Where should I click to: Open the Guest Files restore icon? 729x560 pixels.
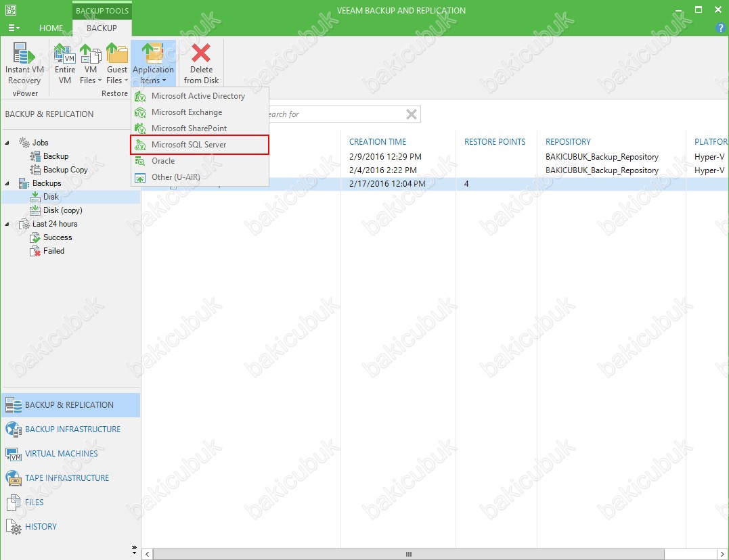(116, 53)
